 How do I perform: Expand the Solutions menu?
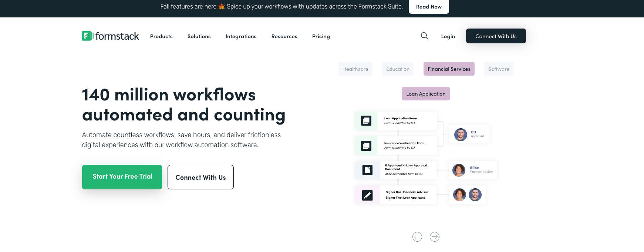(199, 36)
